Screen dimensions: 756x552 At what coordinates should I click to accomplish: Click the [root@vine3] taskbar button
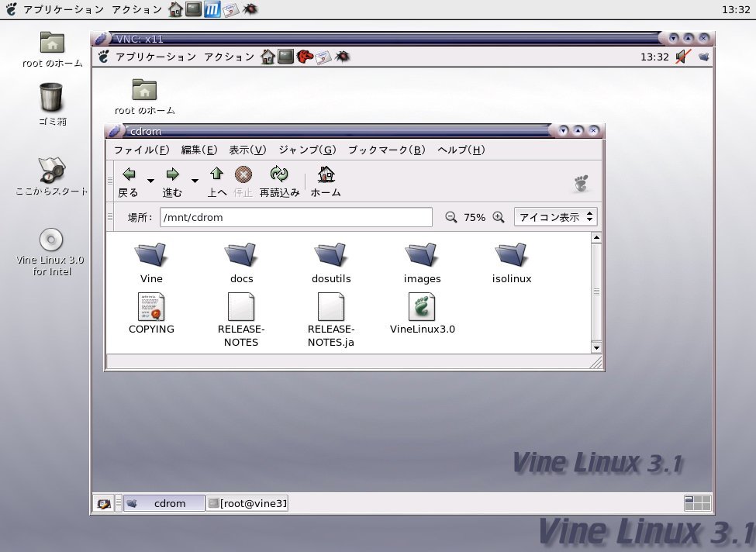(x=247, y=503)
